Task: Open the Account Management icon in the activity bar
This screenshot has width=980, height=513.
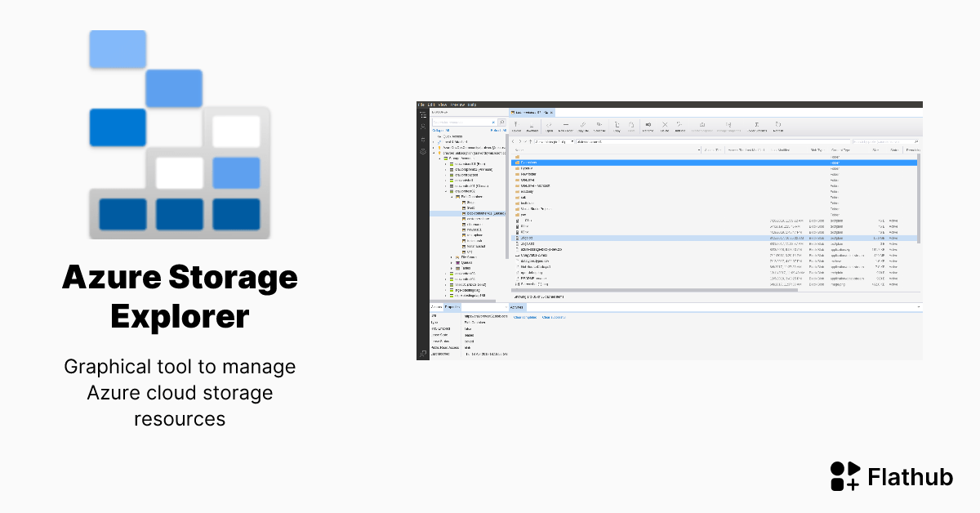Action: pyautogui.click(x=421, y=127)
